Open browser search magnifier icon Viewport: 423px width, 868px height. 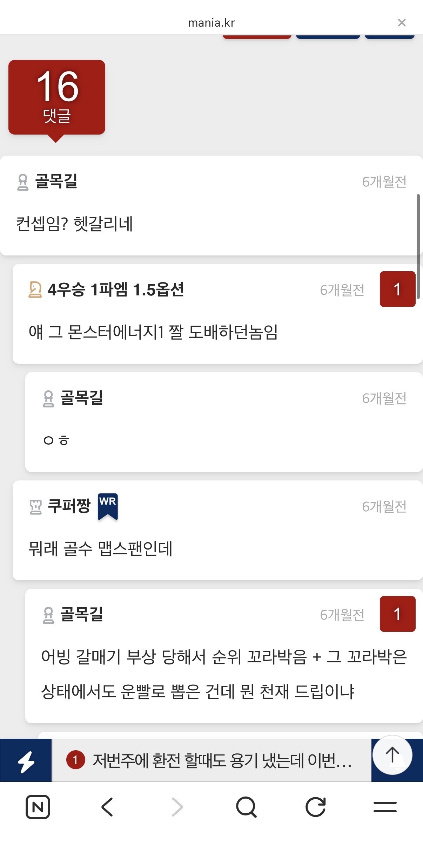[x=246, y=807]
